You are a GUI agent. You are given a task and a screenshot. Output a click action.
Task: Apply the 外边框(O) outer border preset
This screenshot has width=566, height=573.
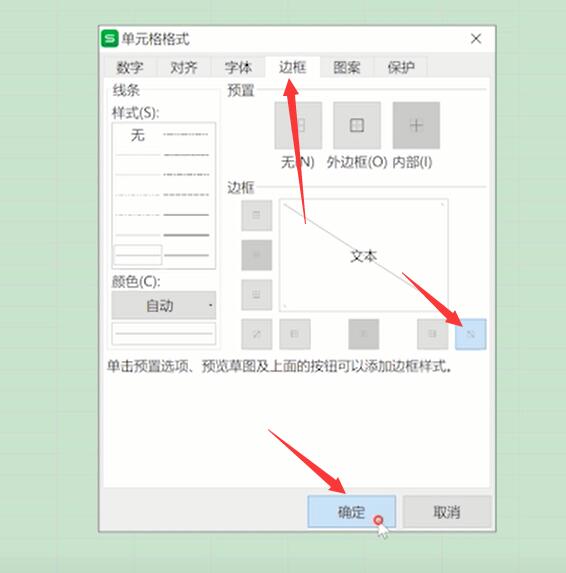(x=357, y=125)
